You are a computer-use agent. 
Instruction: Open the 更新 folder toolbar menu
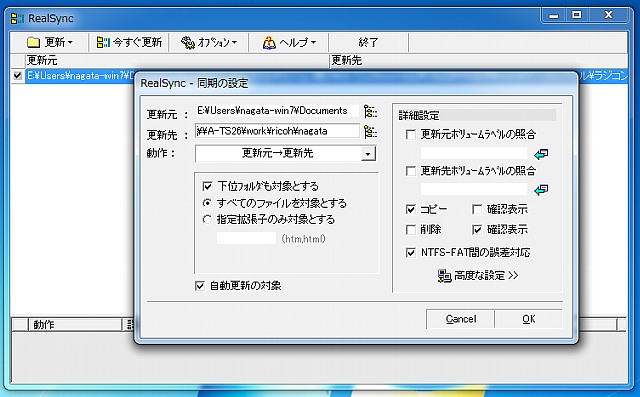click(x=49, y=42)
